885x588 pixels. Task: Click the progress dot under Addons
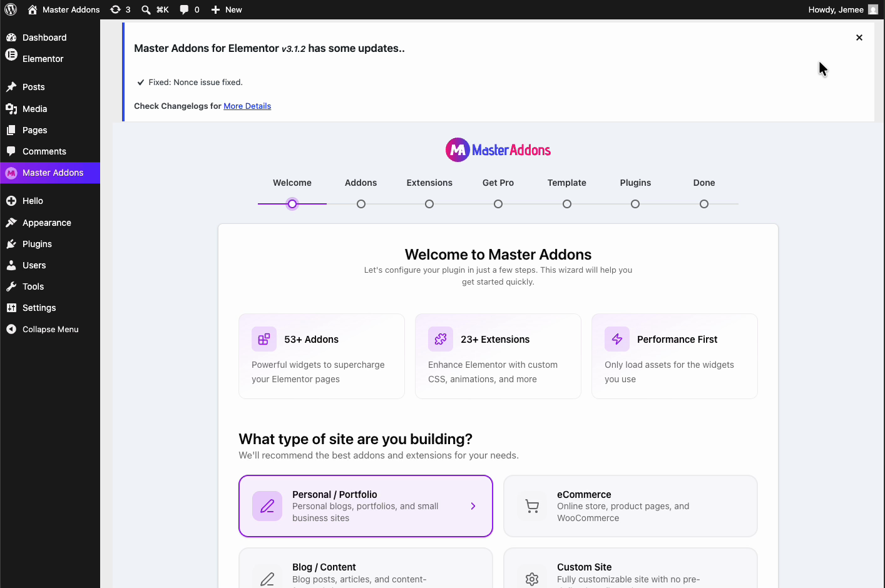pos(361,204)
